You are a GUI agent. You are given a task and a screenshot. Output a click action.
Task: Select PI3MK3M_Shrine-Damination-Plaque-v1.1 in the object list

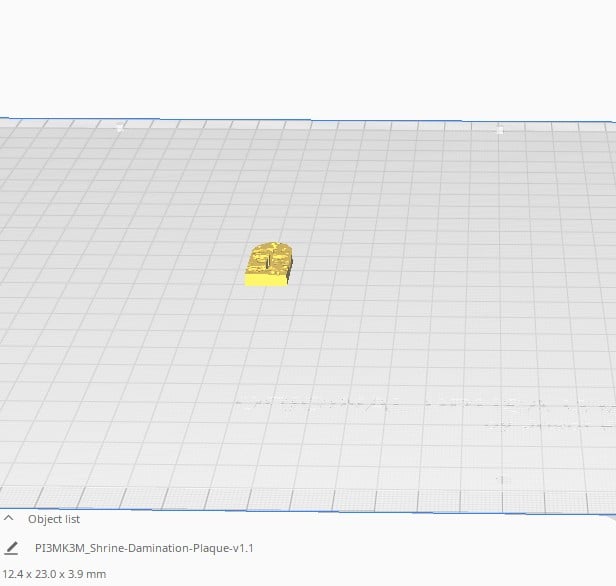point(144,548)
